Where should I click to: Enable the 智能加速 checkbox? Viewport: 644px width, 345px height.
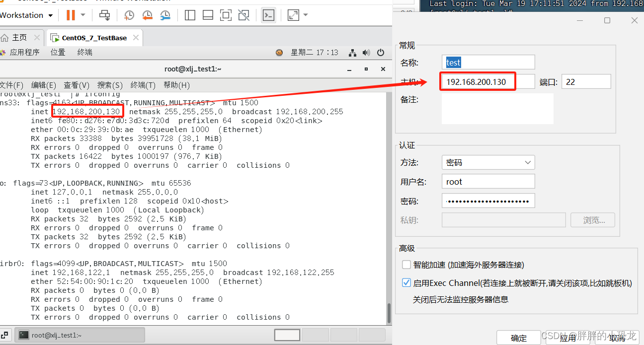(406, 265)
